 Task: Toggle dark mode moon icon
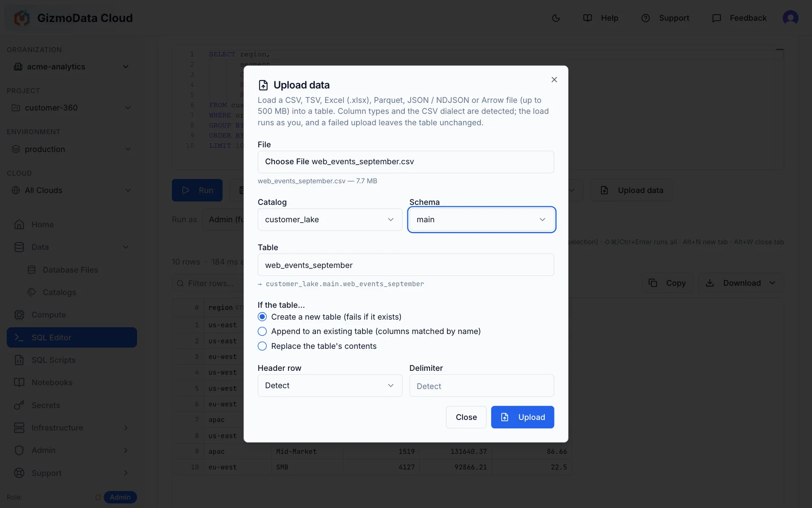click(556, 18)
